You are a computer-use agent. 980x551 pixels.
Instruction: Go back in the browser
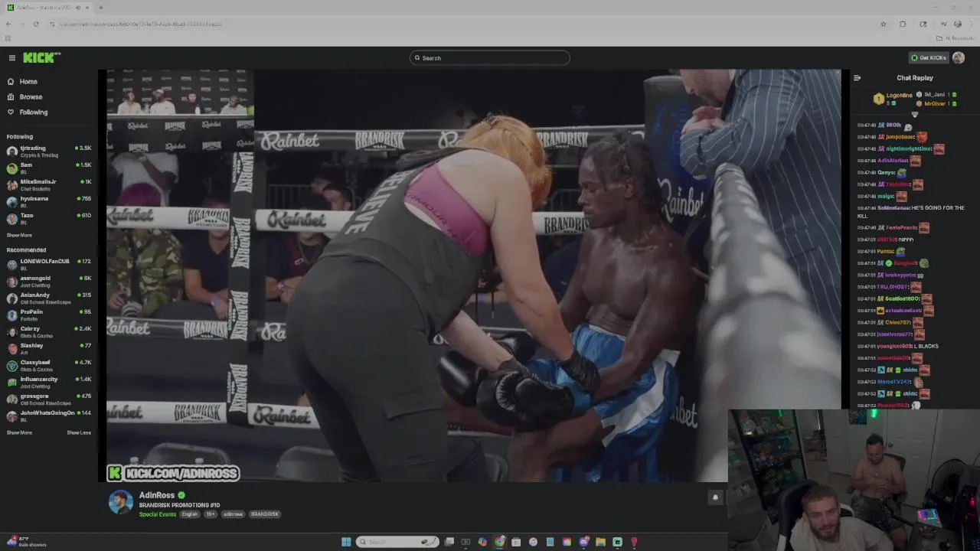(x=8, y=24)
